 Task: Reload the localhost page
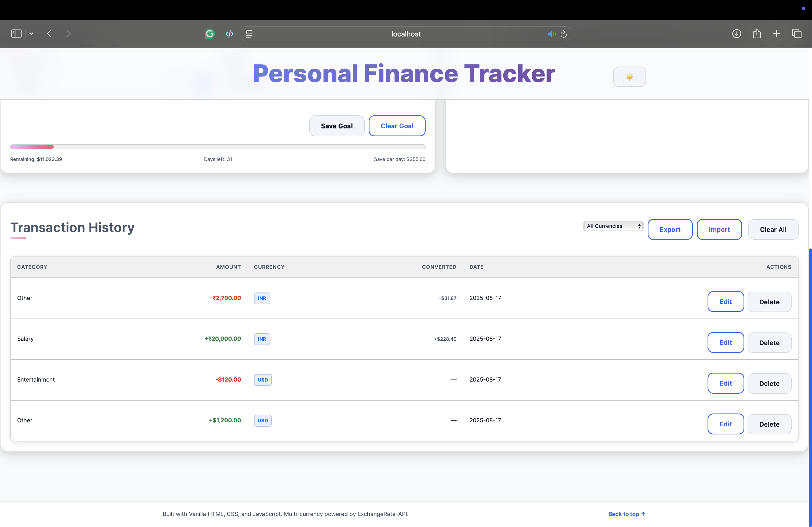point(564,34)
